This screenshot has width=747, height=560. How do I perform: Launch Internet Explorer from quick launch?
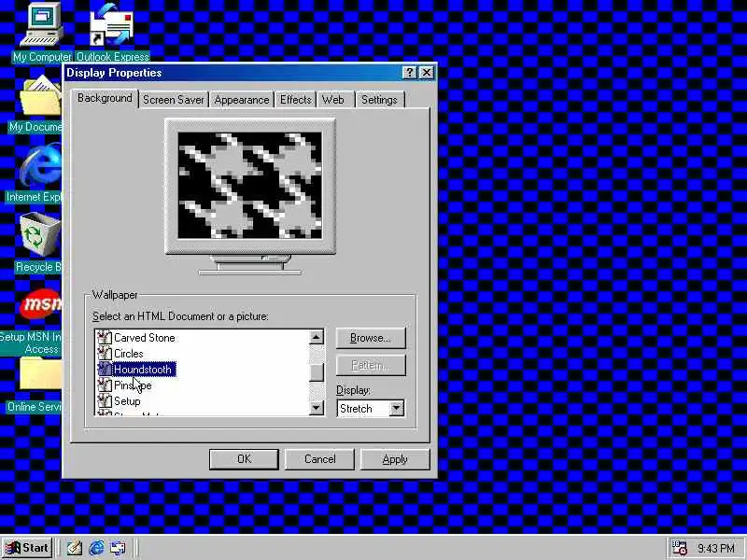97,548
